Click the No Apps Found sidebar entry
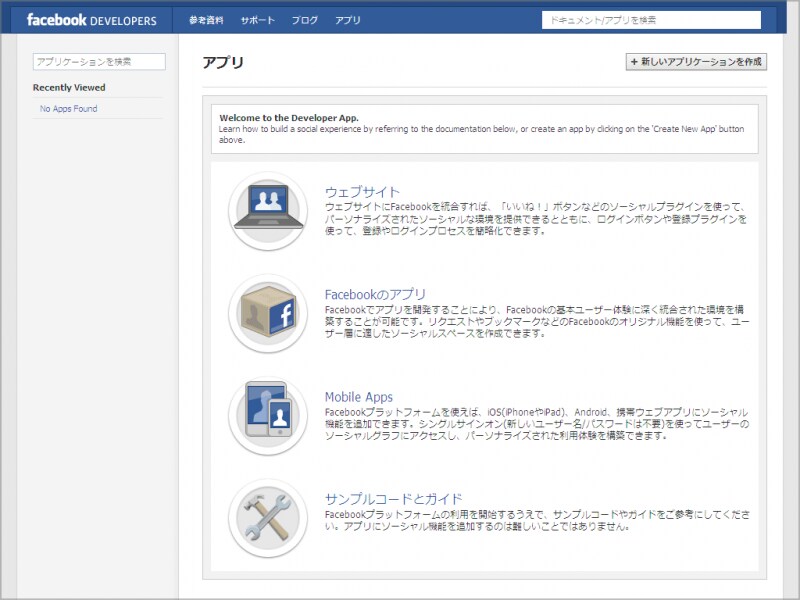 [69, 109]
